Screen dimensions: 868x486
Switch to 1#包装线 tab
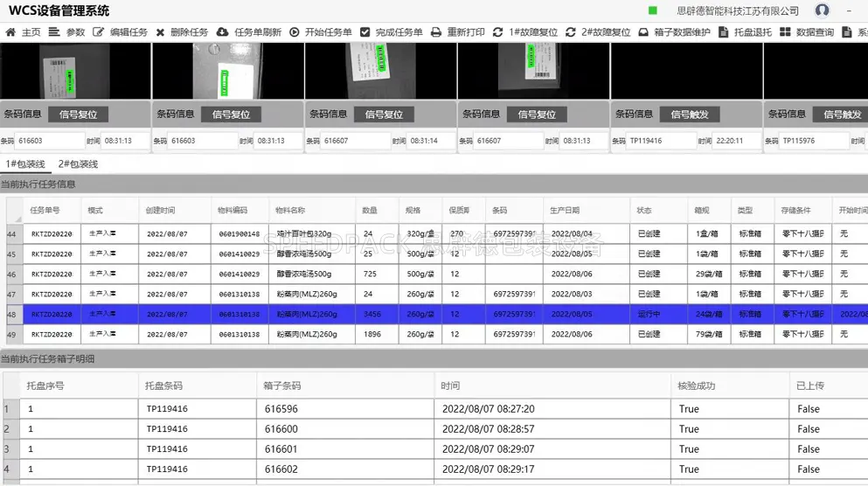(24, 163)
